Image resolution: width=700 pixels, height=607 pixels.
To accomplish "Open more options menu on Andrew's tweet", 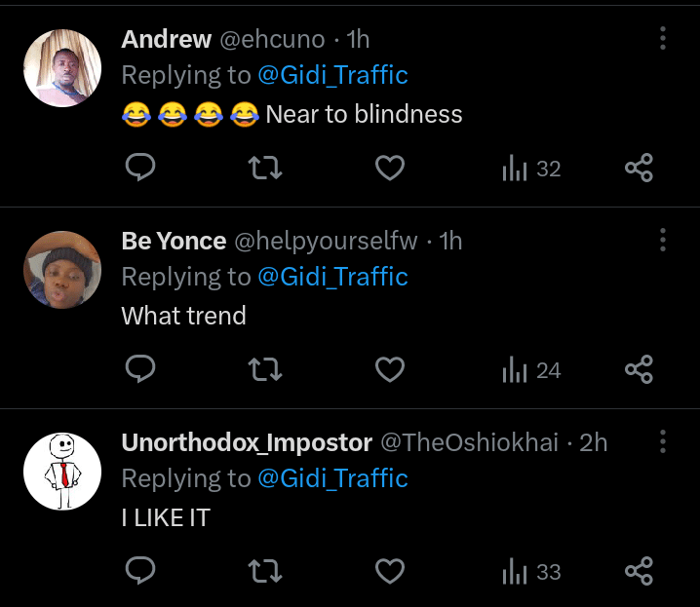I will pyautogui.click(x=663, y=38).
